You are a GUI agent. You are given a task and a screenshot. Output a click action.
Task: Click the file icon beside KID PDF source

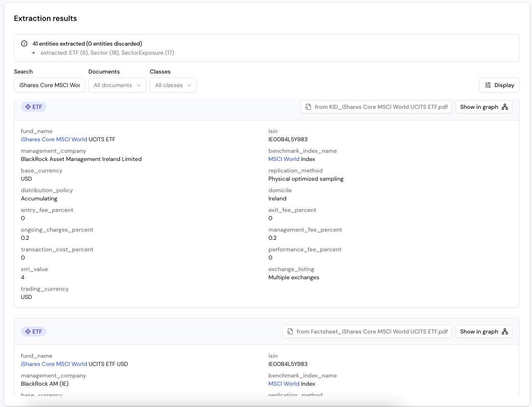308,107
